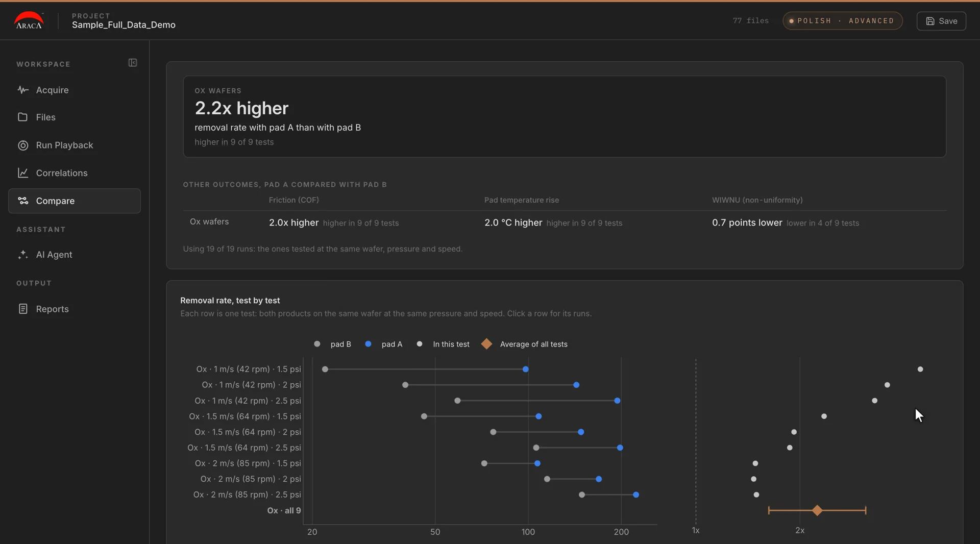
Task: Click the 0.7 points lower WIWNU value
Action: 747,222
